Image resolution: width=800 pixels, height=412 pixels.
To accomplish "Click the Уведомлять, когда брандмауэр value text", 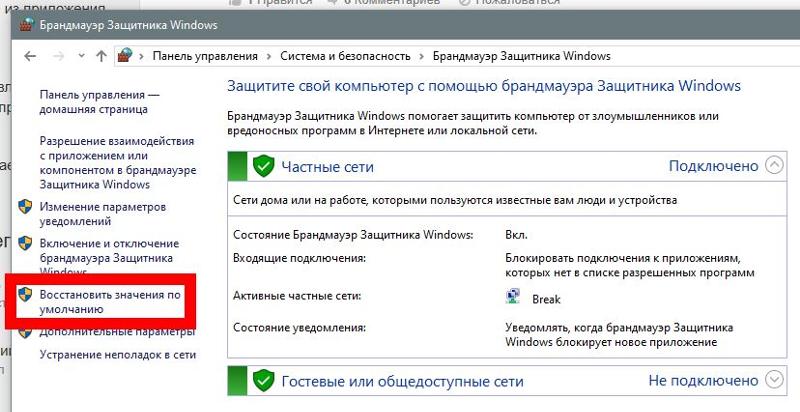I will click(619, 334).
